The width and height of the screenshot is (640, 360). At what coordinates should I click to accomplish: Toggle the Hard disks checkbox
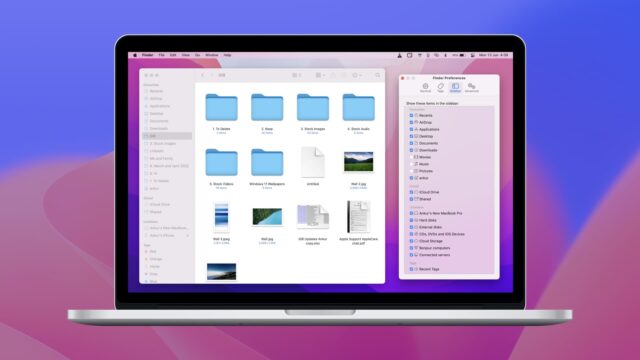click(411, 220)
